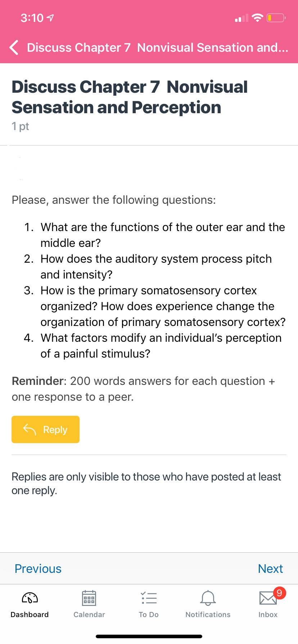Tap the battery indicator in status bar
Viewport: 298px width, 644px height.
(276, 18)
